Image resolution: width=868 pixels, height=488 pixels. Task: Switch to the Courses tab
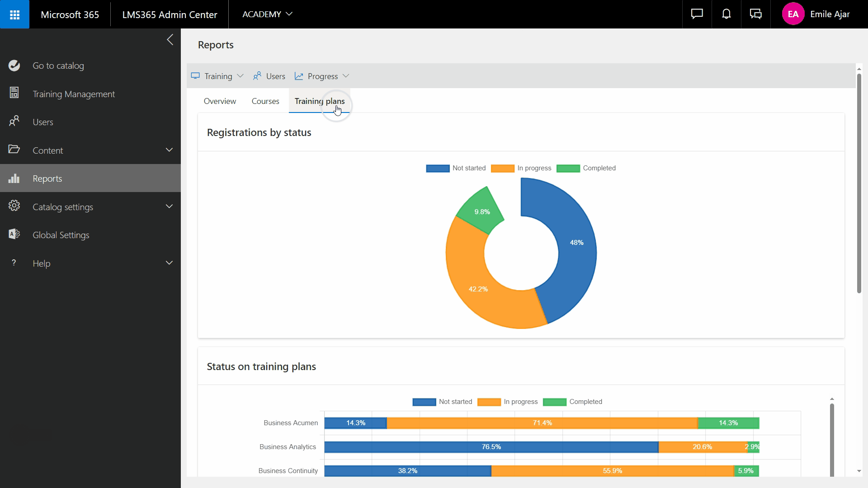(x=265, y=101)
